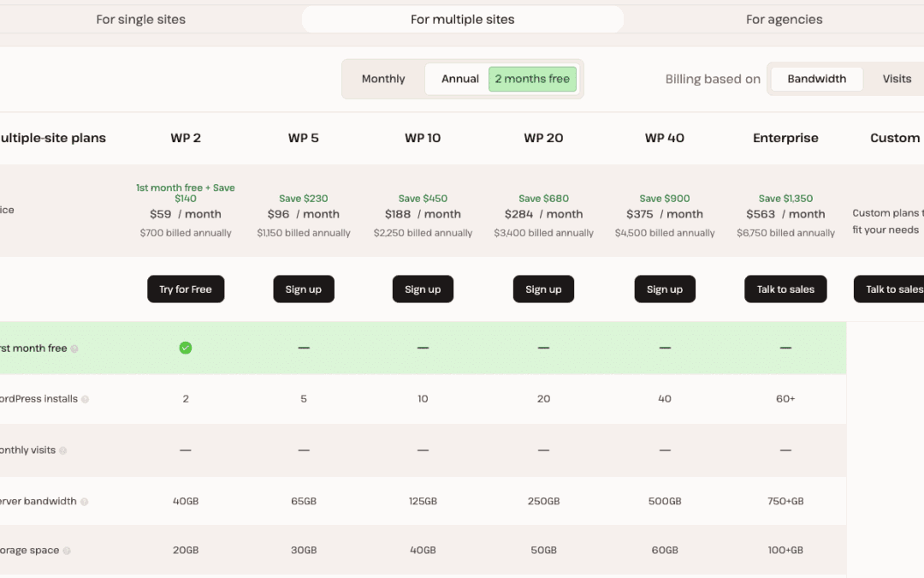The width and height of the screenshot is (924, 578).
Task: Click the 2 months free badge
Action: click(532, 78)
